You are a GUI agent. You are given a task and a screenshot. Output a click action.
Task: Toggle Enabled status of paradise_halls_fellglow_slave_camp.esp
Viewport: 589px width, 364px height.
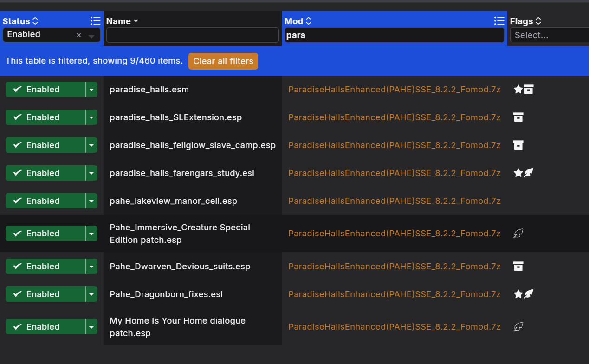[x=45, y=145]
